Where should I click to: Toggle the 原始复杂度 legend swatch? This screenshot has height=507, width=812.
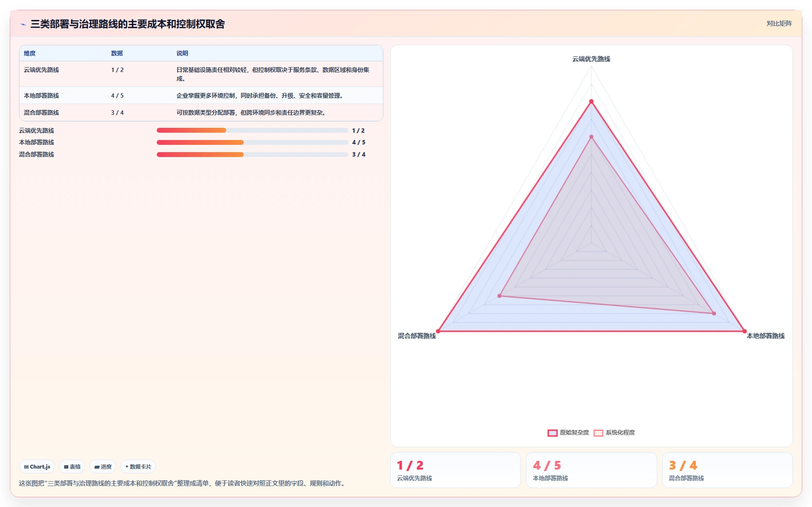coord(553,433)
